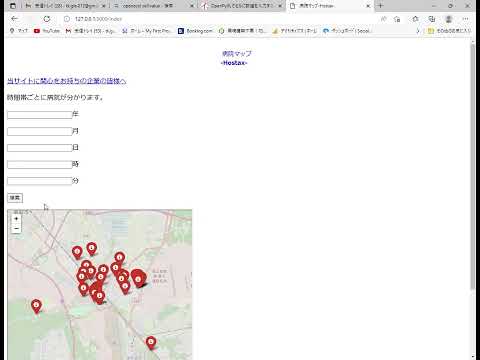Follow the link for interested companies
Screen dimensions: 480x360
pyautogui.click(x=67, y=81)
